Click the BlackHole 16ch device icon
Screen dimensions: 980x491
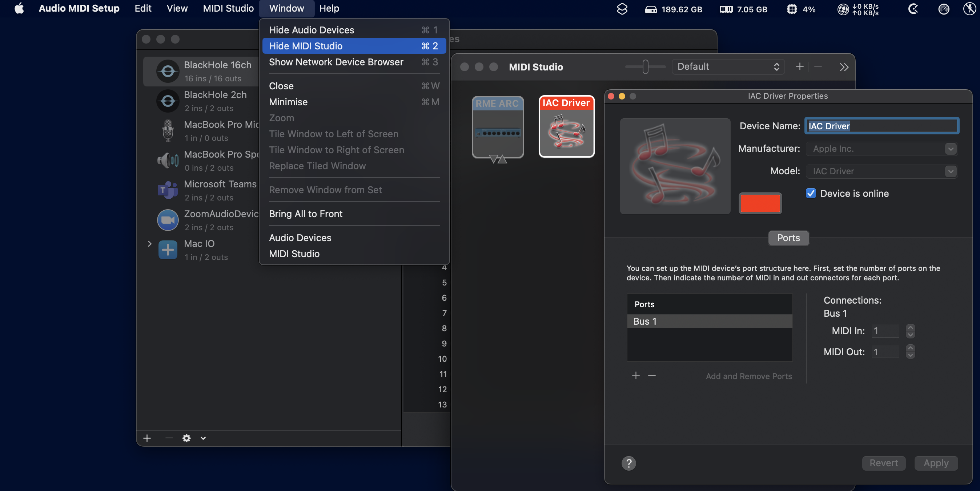tap(168, 71)
